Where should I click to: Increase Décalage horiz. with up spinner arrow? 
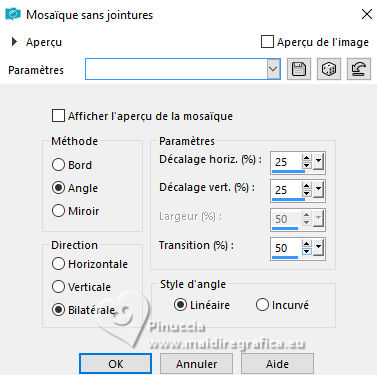(306, 158)
